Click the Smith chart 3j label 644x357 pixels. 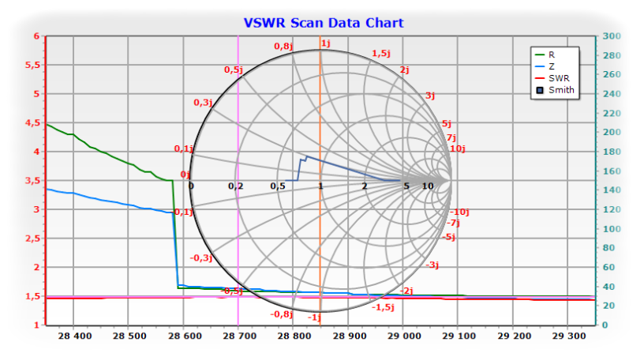(430, 96)
